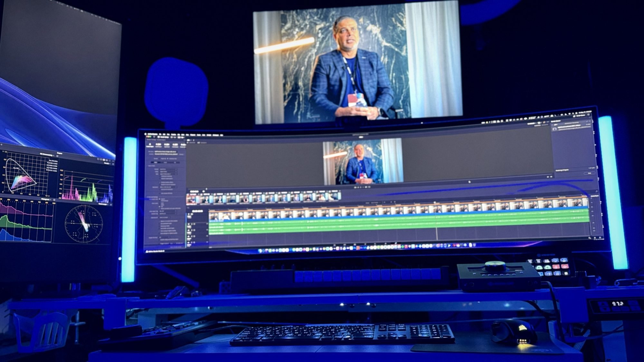Open the Vectorscope scope type dropdown

tap(104, 204)
